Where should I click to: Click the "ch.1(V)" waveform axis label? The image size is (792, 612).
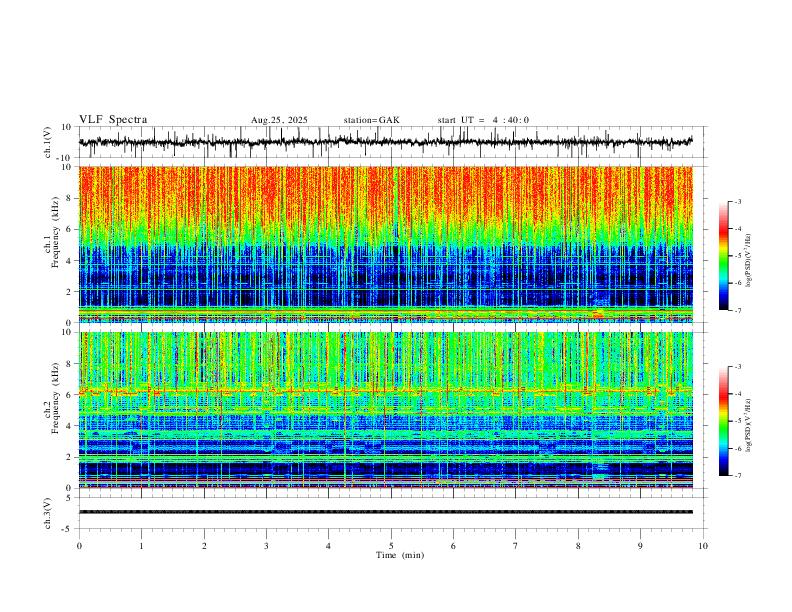click(x=48, y=142)
